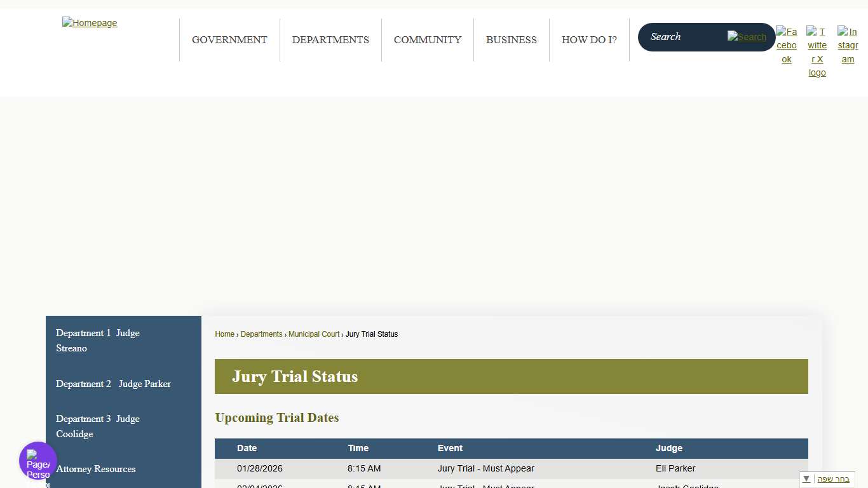The width and height of the screenshot is (868, 488).
Task: Open the Facebook social media icon
Action: click(787, 44)
